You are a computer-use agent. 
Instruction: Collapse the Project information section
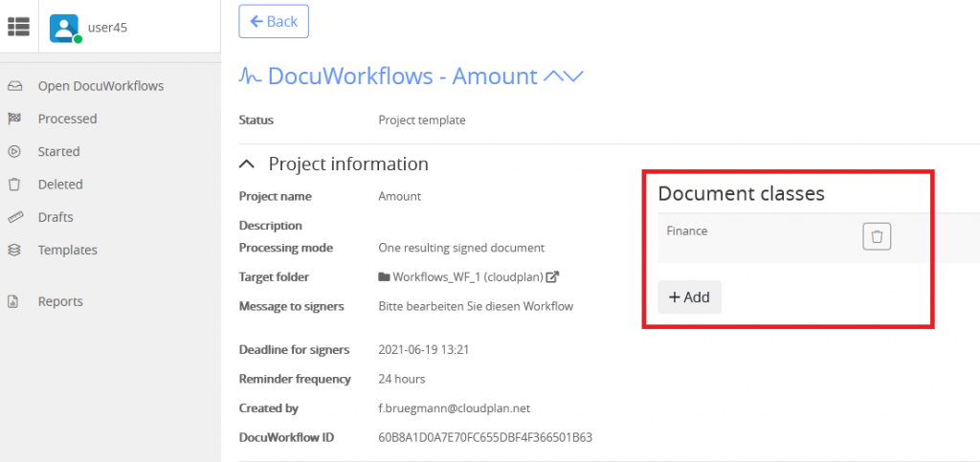tap(248, 165)
